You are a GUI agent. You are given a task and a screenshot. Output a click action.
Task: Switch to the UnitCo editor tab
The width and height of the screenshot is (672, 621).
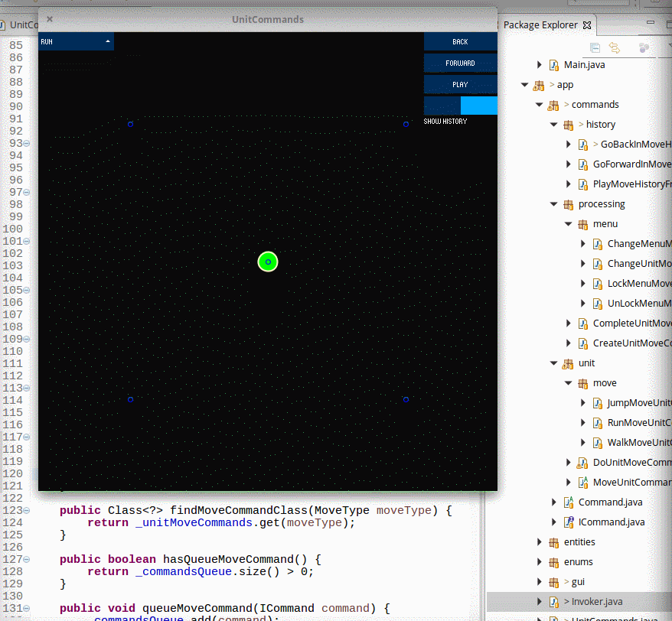(x=19, y=24)
